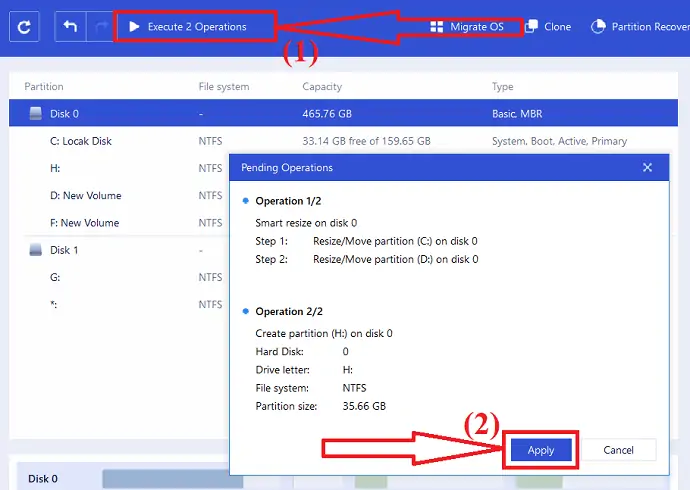The height and width of the screenshot is (490, 690).
Task: Click the Disk 0 drive icon
Action: (36, 113)
